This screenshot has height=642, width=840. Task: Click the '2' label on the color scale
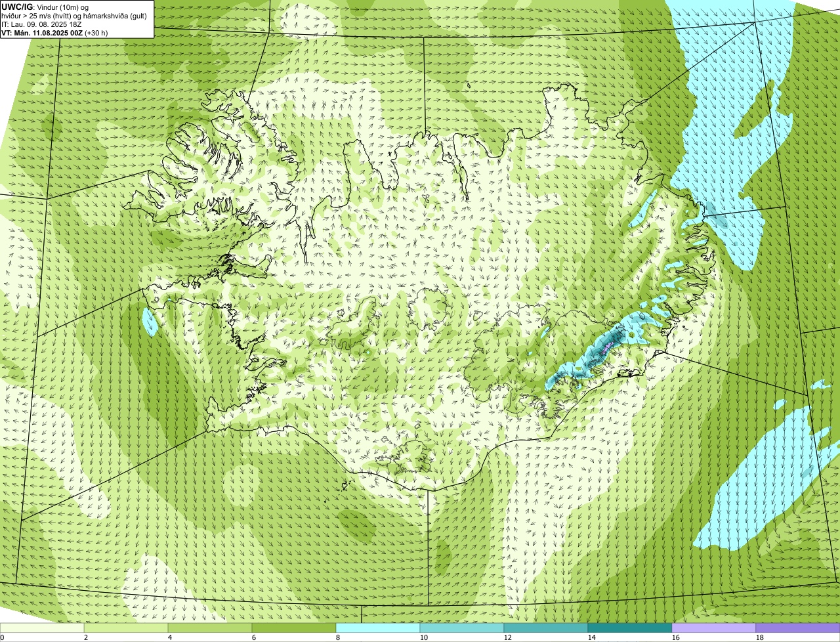(86, 637)
